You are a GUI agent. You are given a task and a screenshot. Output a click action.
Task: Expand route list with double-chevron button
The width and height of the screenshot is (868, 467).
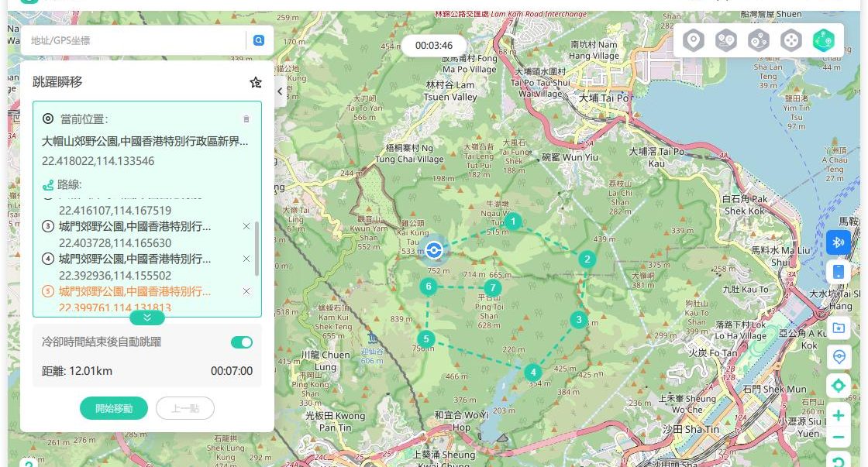[x=147, y=318]
